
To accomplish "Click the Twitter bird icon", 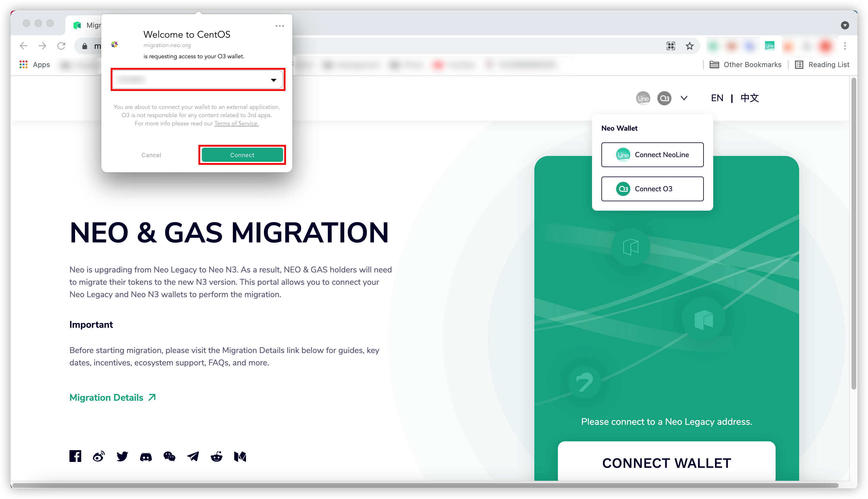I will pyautogui.click(x=122, y=457).
